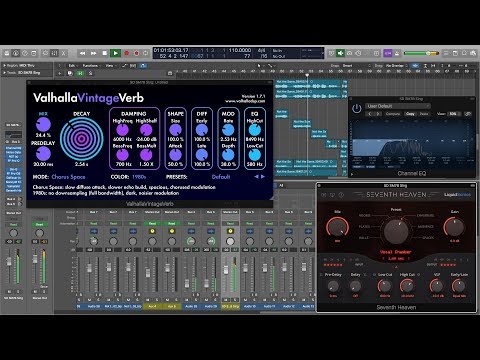Click the PREDELAY knob in ValhallaVintageVerb

pyautogui.click(x=43, y=154)
